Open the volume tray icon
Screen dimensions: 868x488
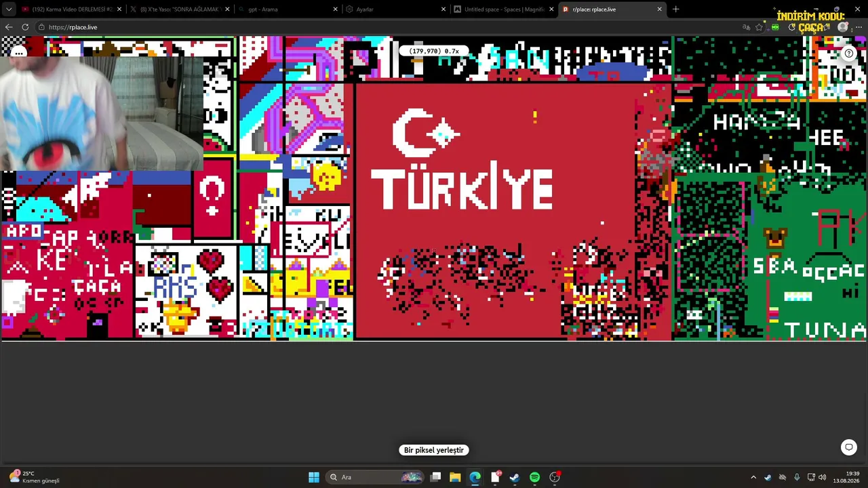click(823, 477)
